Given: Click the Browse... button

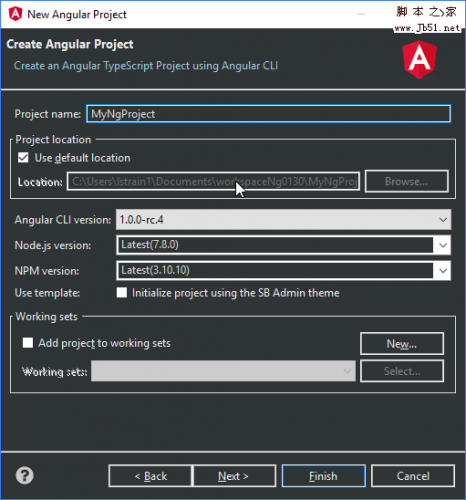Looking at the screenshot, I should (406, 181).
